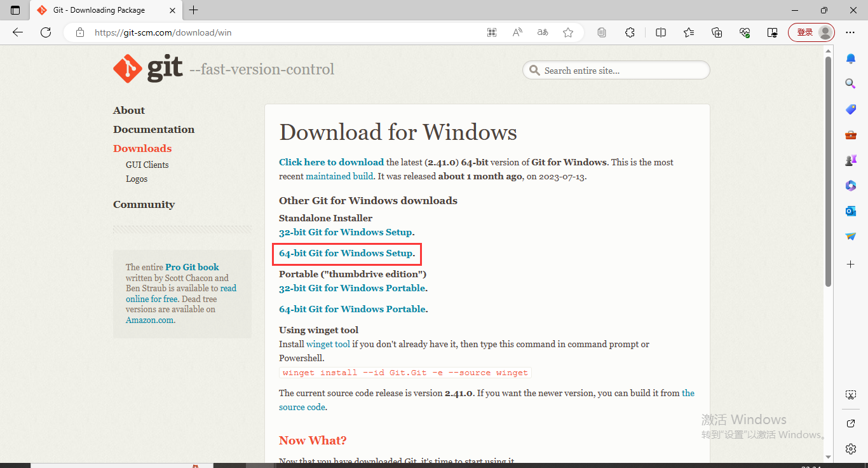This screenshot has height=468, width=868.
Task: Click the Git logo in the page header
Action: pos(147,69)
